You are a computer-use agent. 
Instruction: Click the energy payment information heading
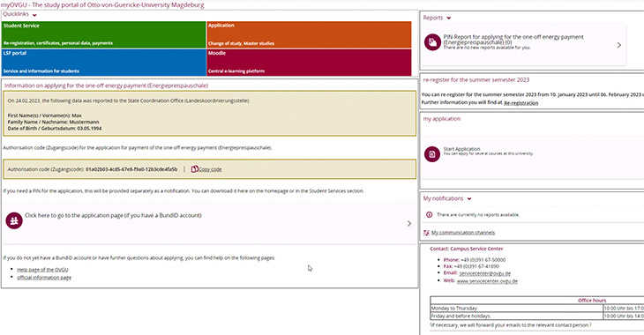point(106,86)
